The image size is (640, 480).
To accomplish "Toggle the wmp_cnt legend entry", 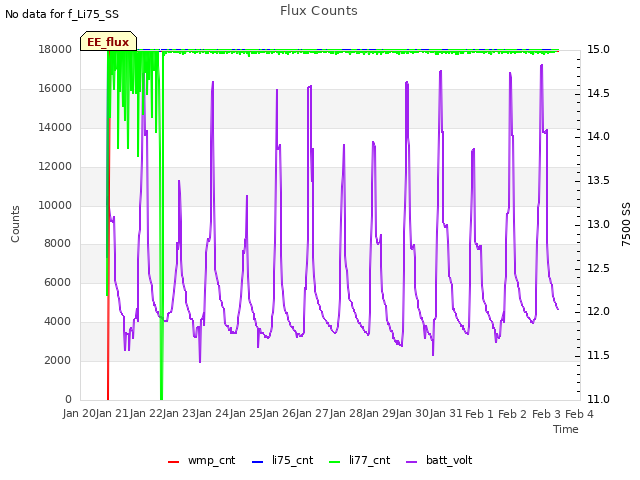I will tap(202, 460).
